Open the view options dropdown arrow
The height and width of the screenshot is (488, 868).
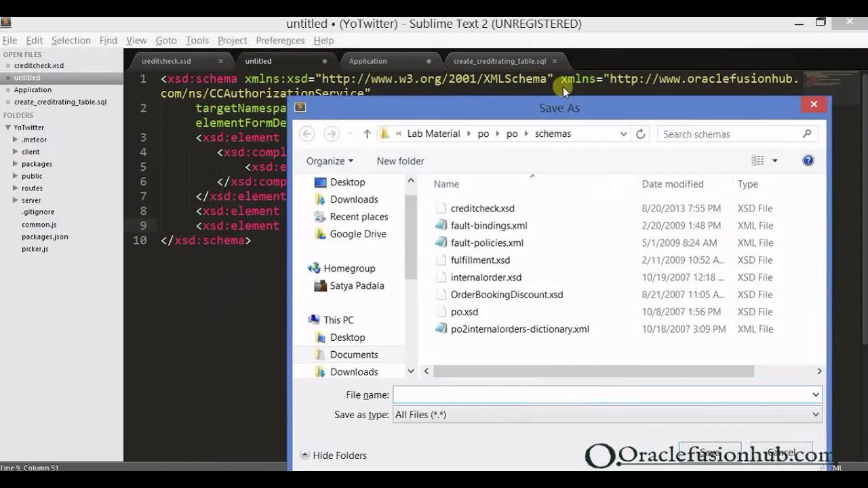click(775, 161)
